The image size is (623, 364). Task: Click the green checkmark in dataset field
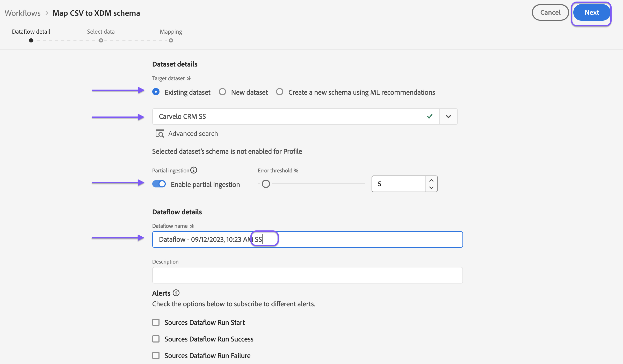(430, 117)
